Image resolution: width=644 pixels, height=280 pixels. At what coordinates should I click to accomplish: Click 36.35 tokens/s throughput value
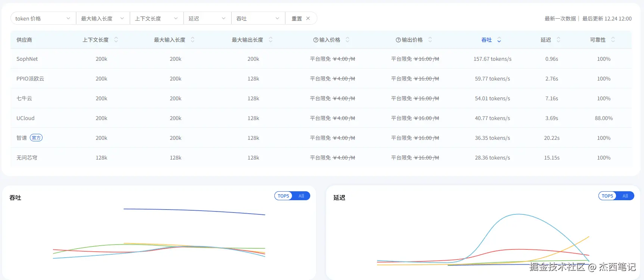(492, 138)
